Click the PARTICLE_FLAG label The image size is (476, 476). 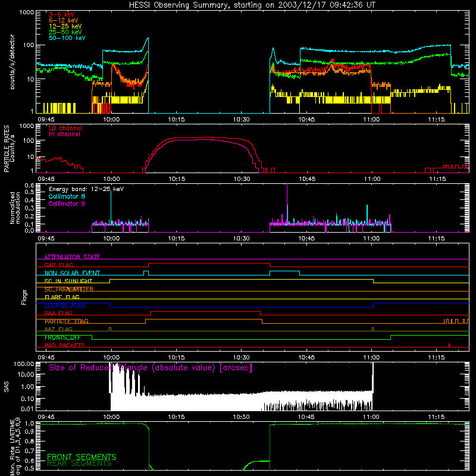67,321
